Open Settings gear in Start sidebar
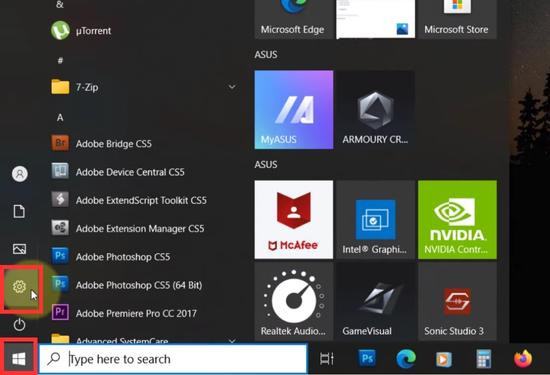This screenshot has width=550, height=375. [x=19, y=287]
